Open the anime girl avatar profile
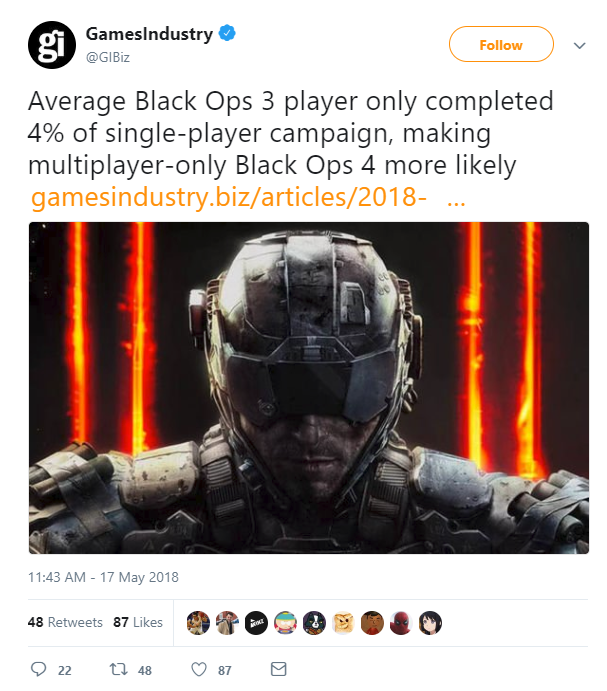The width and height of the screenshot is (607, 691). 430,623
